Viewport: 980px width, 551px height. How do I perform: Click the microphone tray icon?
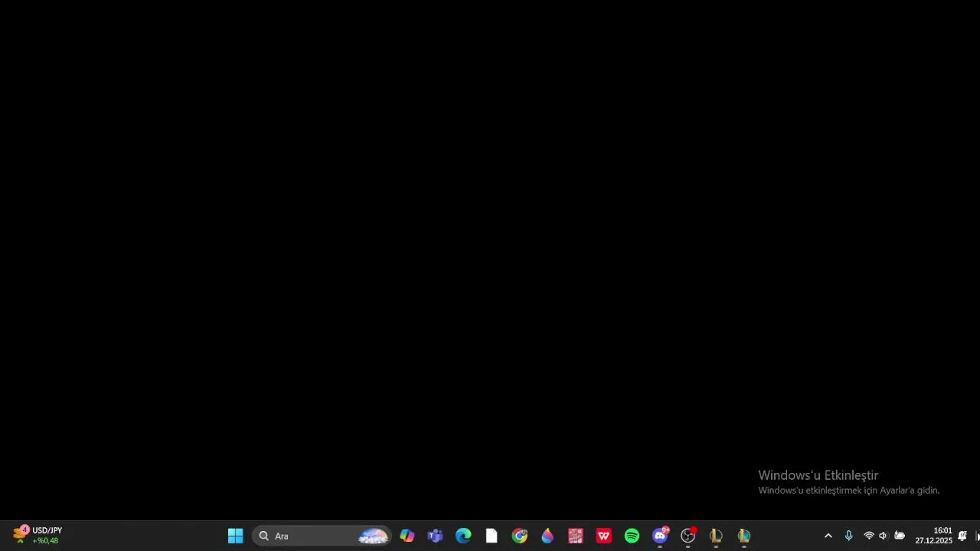848,536
